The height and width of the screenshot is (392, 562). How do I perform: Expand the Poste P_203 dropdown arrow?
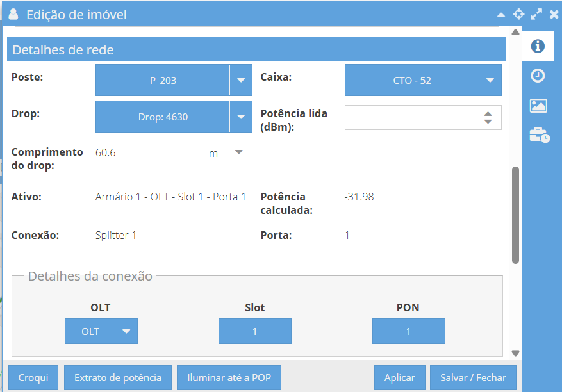pyautogui.click(x=241, y=80)
